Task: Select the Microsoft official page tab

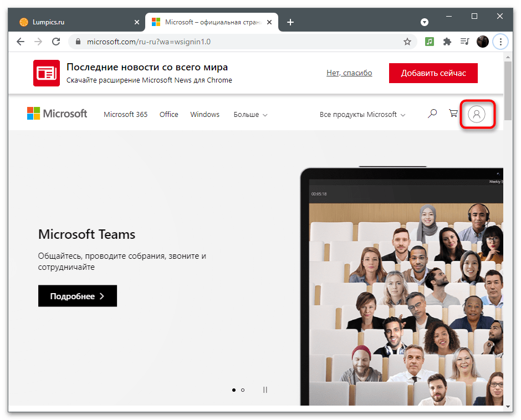Action: click(x=212, y=22)
